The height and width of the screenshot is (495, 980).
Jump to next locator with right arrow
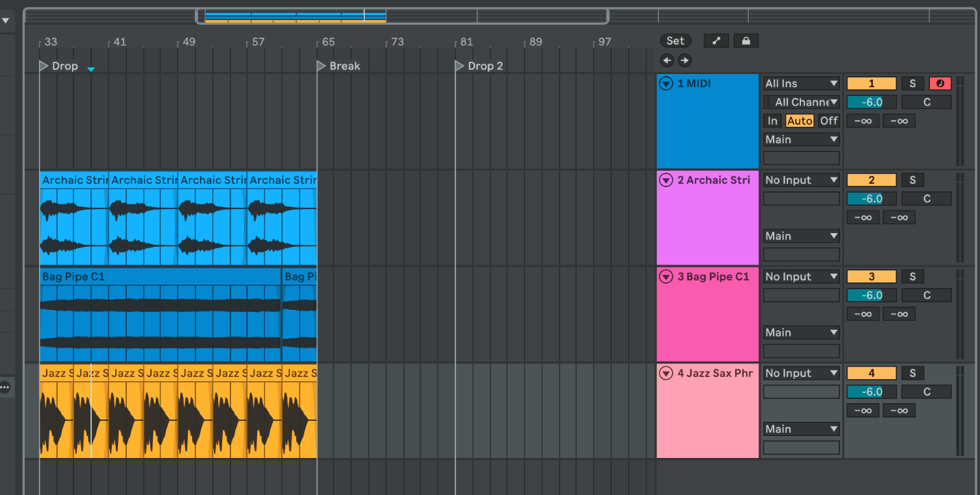684,60
